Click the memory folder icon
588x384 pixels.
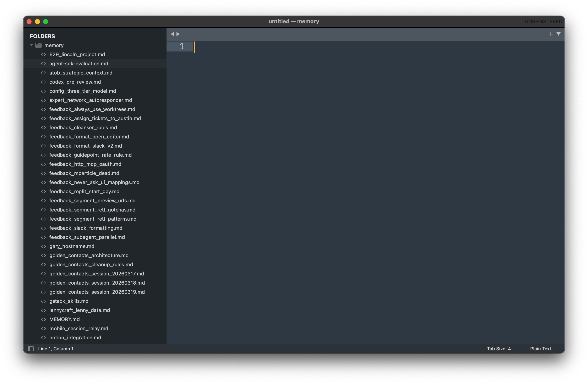39,45
